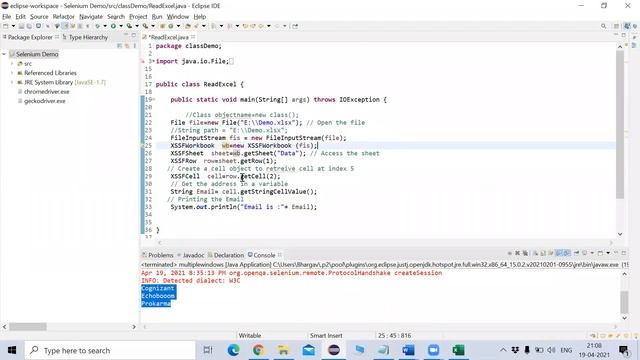The width and height of the screenshot is (640, 360).
Task: Expand the src folder node
Action: (x=12, y=63)
